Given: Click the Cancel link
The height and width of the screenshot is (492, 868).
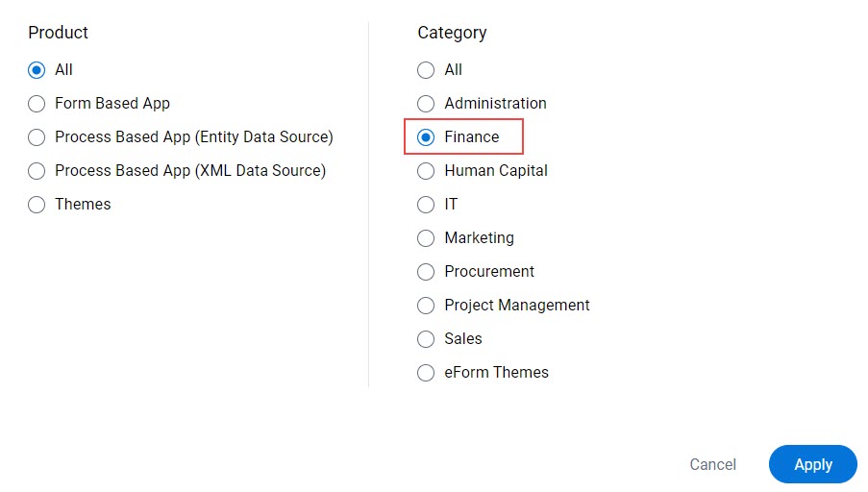Looking at the screenshot, I should (712, 464).
